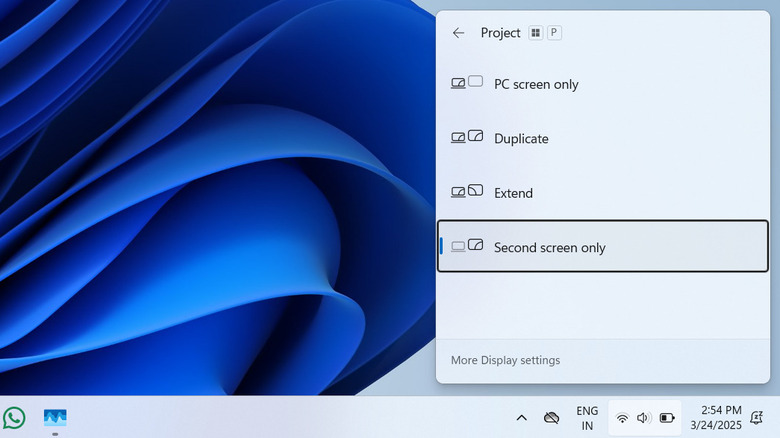This screenshot has width=780, height=438.
Task: Open notifications via the bell icon
Action: point(757,418)
